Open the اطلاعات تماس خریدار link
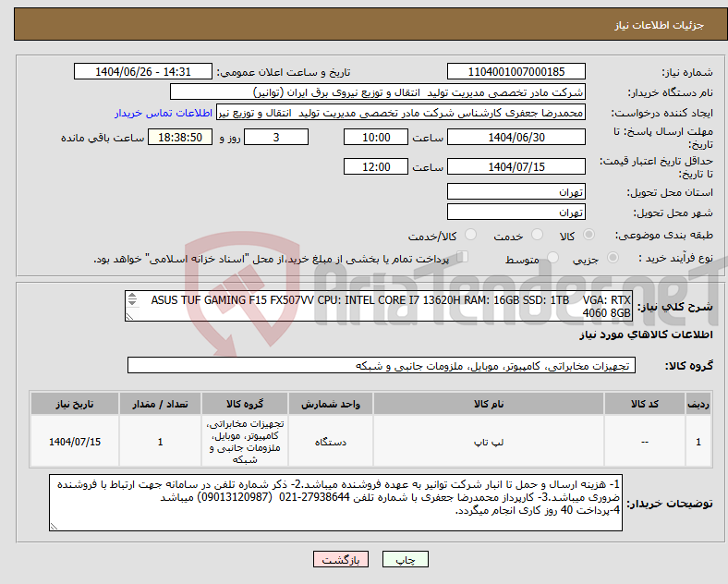The width and height of the screenshot is (728, 584). point(164,113)
